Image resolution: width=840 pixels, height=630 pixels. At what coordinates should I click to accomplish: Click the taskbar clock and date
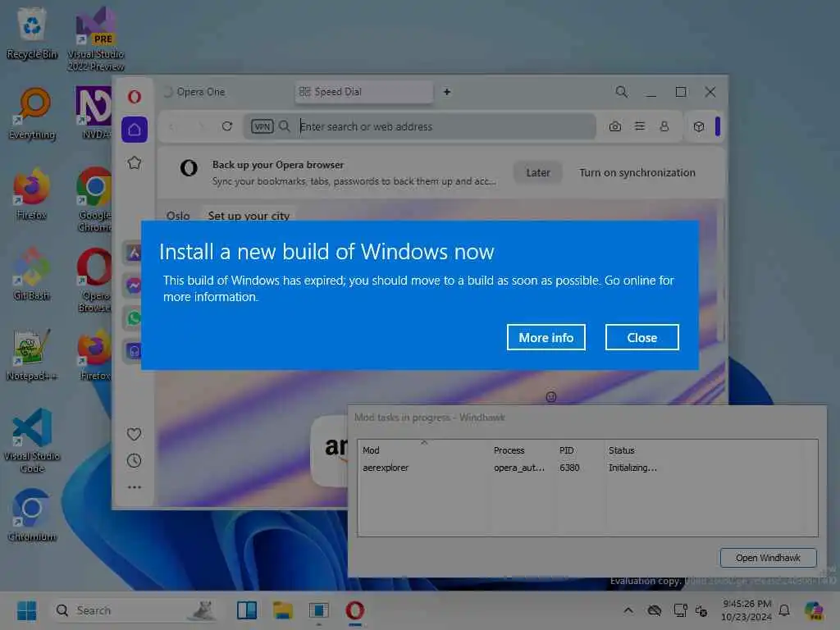746,610
